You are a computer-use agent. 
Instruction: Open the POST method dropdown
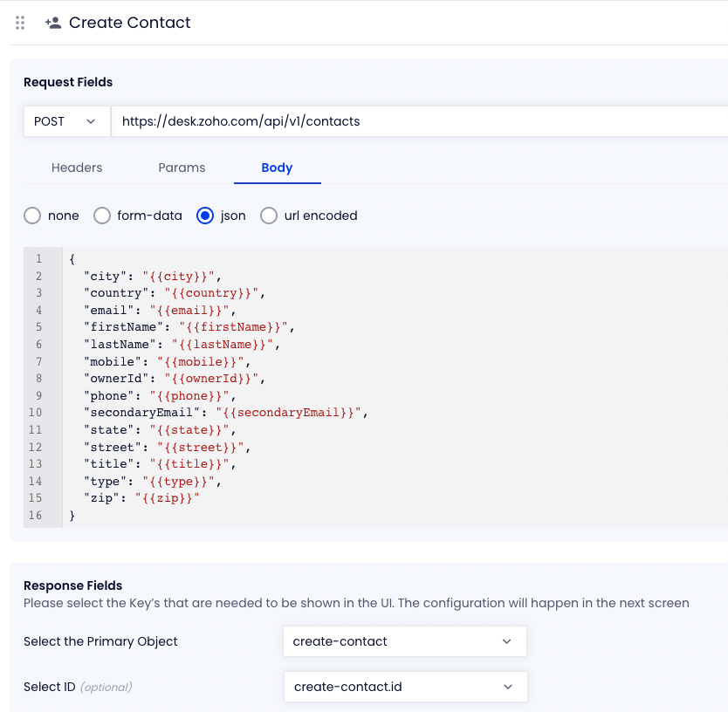pyautogui.click(x=67, y=121)
